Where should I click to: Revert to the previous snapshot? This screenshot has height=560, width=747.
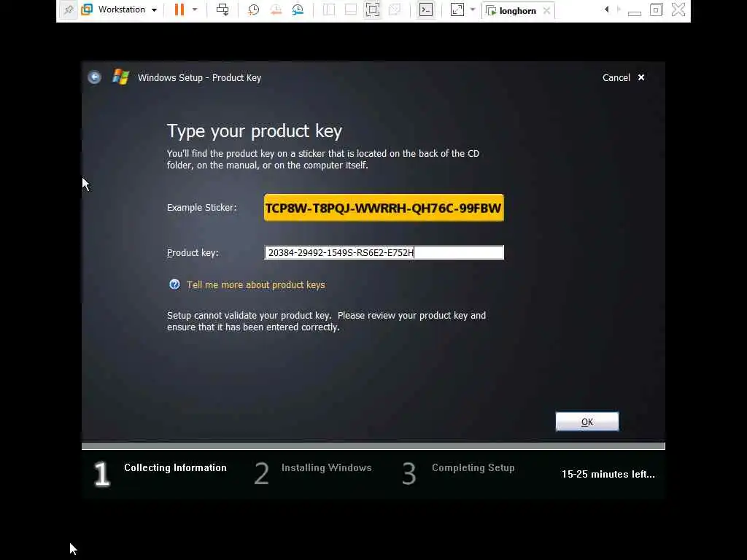[x=276, y=9]
